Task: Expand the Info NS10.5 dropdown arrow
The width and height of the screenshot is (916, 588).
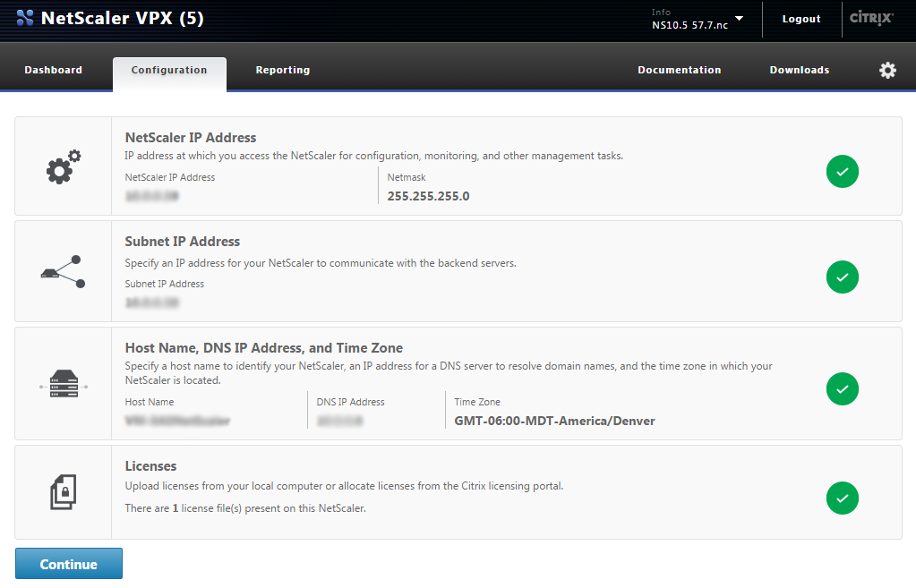Action: tap(739, 19)
